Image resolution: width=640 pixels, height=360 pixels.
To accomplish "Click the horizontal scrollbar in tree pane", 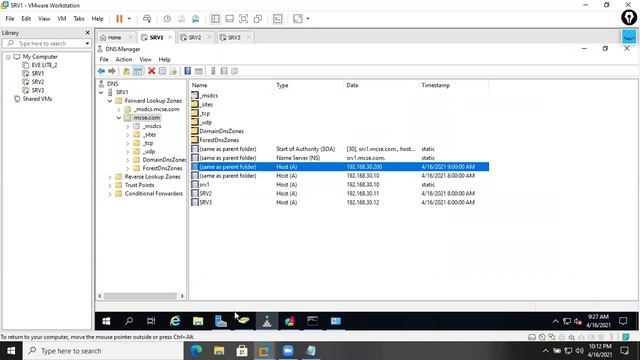I will 141,296.
